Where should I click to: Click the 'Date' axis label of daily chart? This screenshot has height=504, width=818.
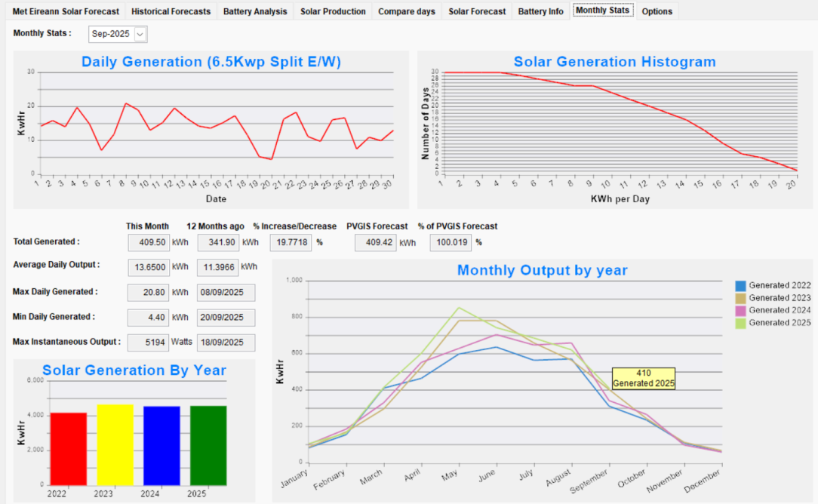(216, 198)
